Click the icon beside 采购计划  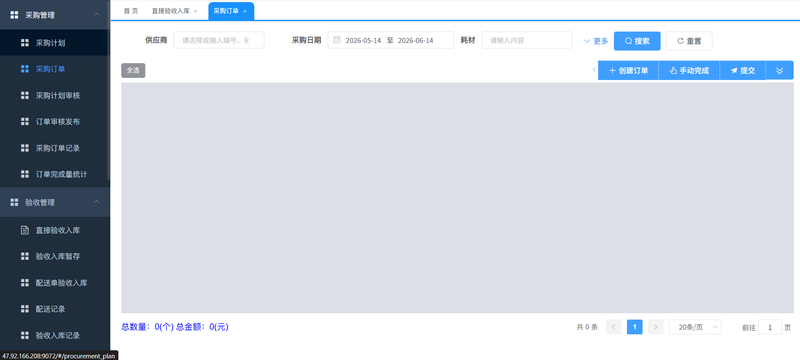[x=24, y=43]
